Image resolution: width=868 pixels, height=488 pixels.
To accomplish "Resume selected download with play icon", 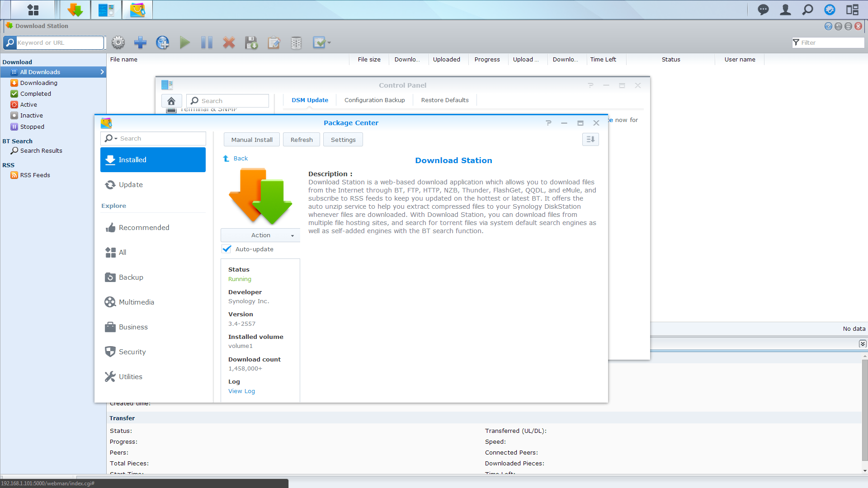I will tap(184, 42).
